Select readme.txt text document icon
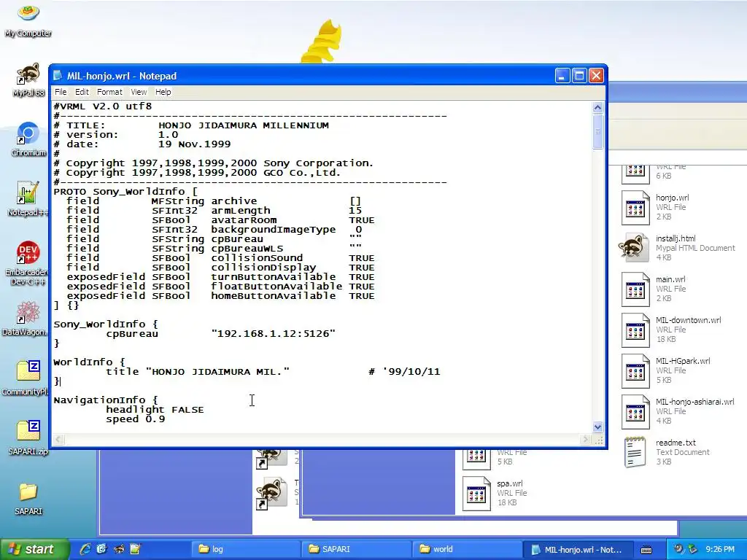The height and width of the screenshot is (560, 747). (635, 452)
